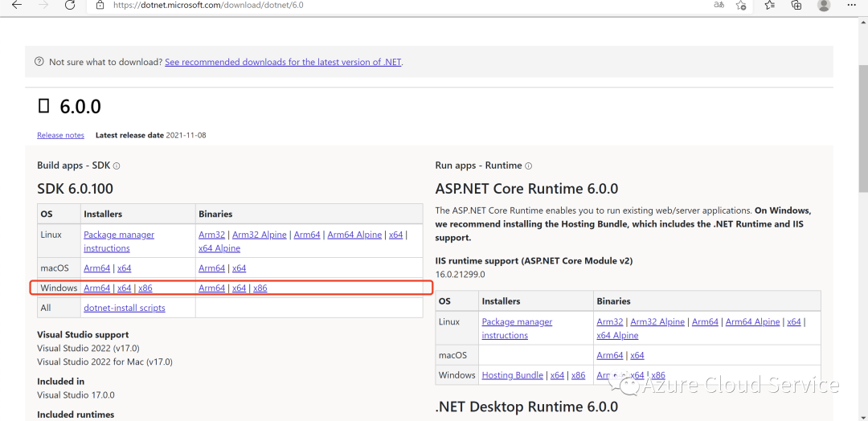Select the text Visual Studio 17.0.0
The height and width of the screenshot is (421, 868).
[76, 395]
